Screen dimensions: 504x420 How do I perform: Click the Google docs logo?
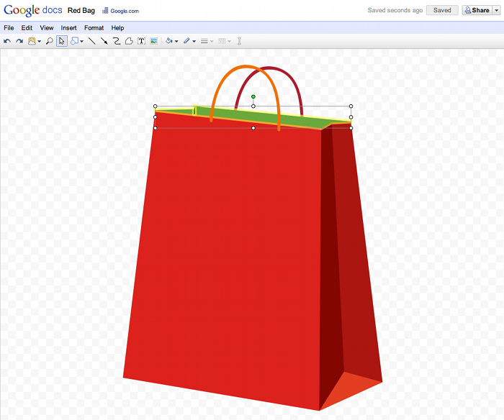coord(33,10)
